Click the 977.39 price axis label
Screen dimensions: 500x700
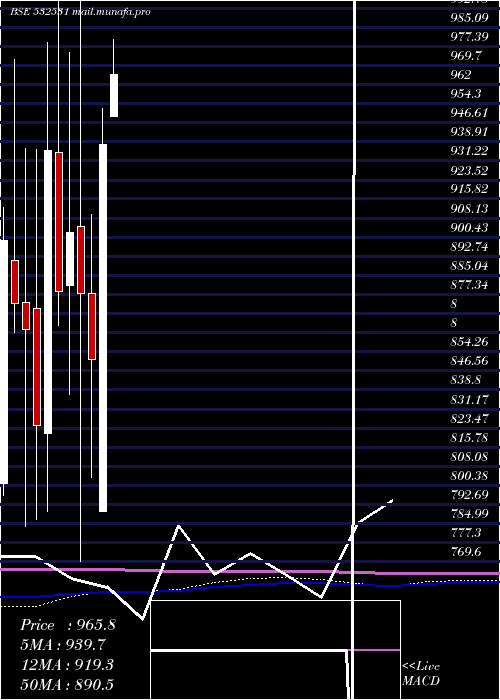[469, 37]
